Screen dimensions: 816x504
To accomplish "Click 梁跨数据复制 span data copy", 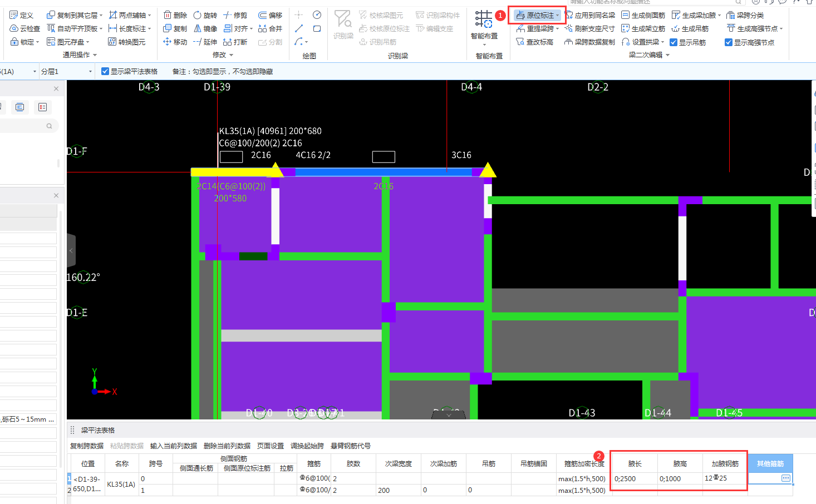I will (590, 42).
